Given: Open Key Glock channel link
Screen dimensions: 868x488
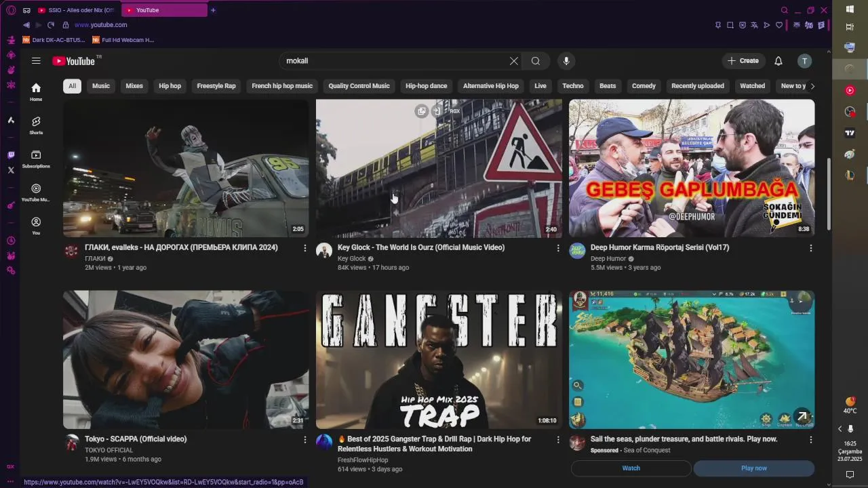Looking at the screenshot, I should point(351,259).
